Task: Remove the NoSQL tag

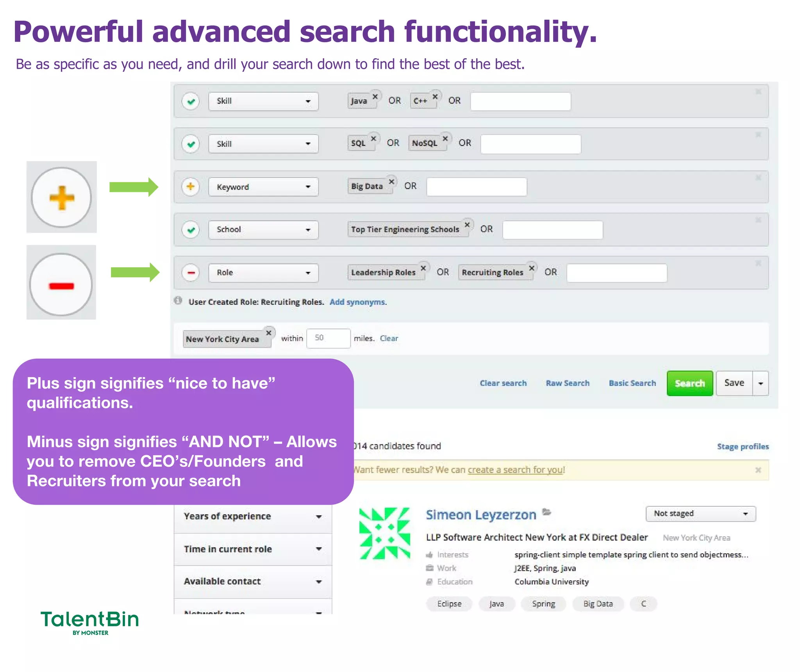Action: [445, 139]
